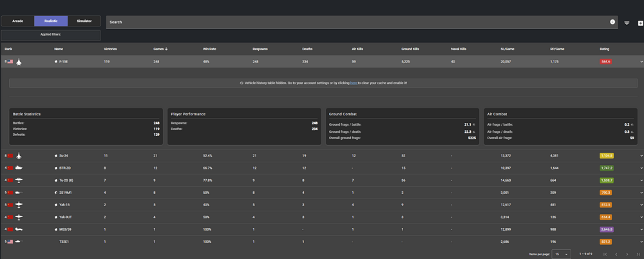644x259 pixels.
Task: Click the USA flag in the F-15E row
Action: (x=10, y=62)
